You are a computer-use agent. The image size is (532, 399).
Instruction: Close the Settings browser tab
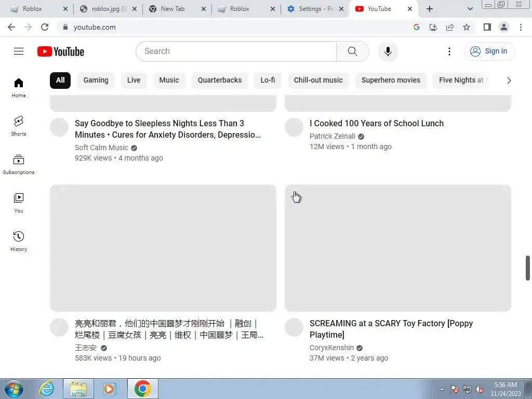(x=341, y=9)
